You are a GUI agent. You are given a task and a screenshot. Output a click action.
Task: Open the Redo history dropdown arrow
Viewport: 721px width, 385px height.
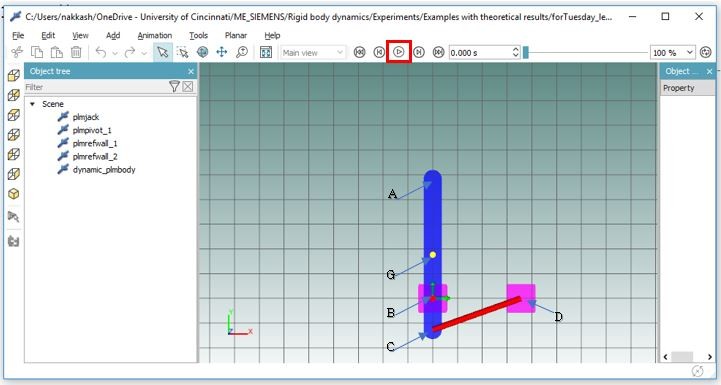coord(143,53)
